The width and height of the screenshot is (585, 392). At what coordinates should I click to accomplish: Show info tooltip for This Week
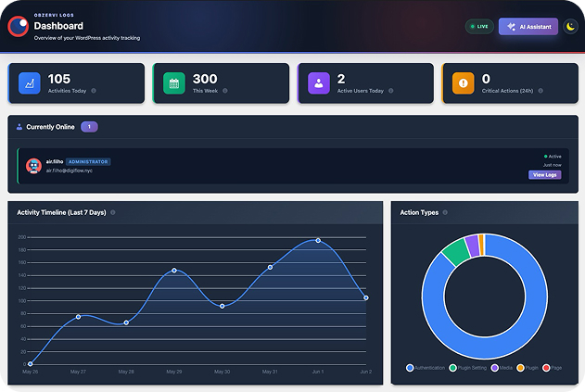click(x=225, y=91)
